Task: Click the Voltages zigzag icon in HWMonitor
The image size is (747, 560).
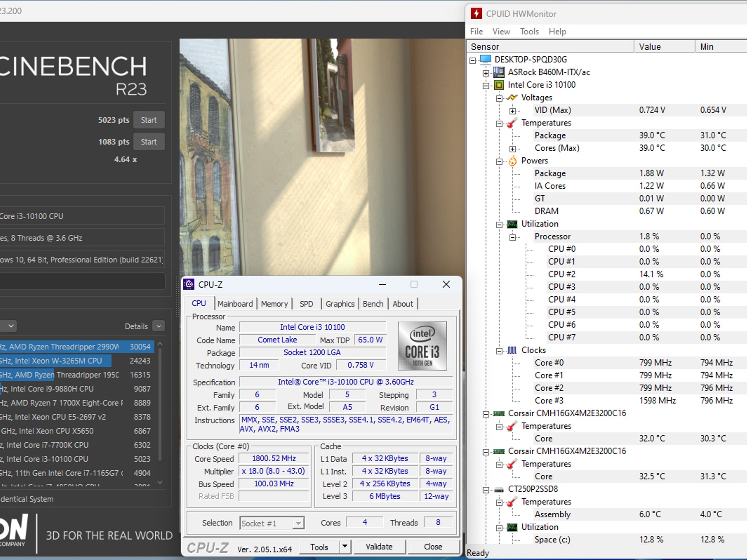Action: pyautogui.click(x=512, y=97)
